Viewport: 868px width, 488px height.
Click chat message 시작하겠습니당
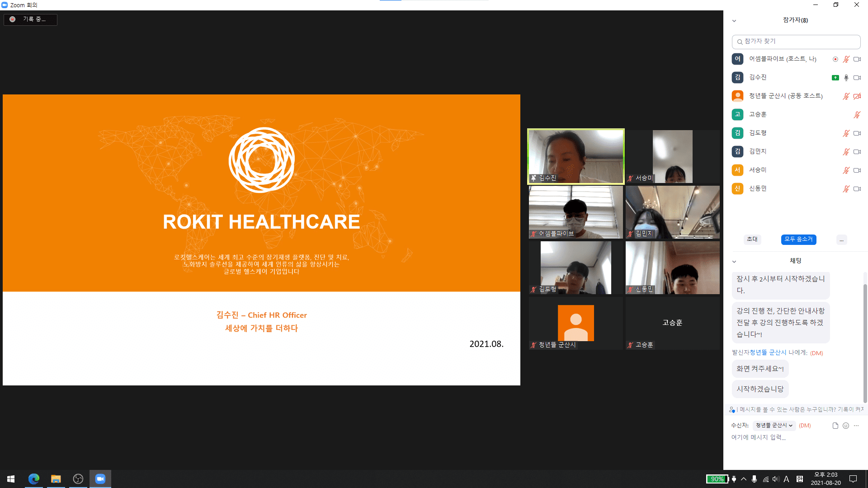(760, 389)
